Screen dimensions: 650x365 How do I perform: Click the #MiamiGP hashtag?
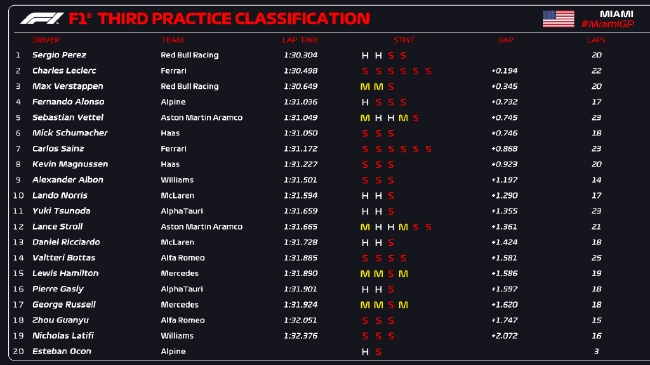607,24
